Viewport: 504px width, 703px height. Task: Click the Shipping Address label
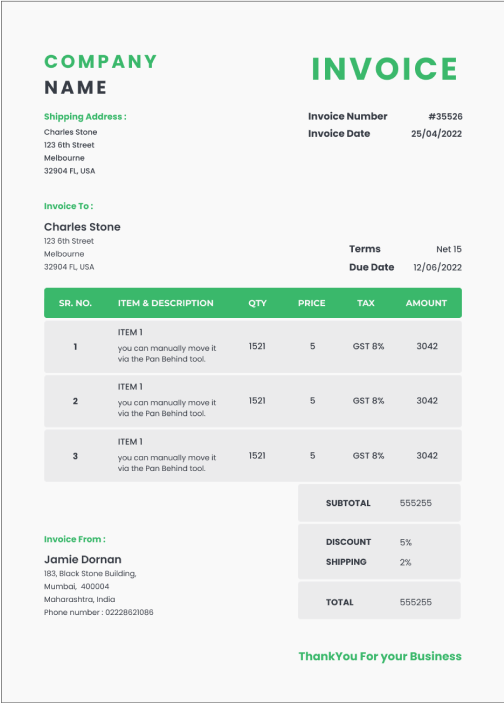click(x=85, y=117)
